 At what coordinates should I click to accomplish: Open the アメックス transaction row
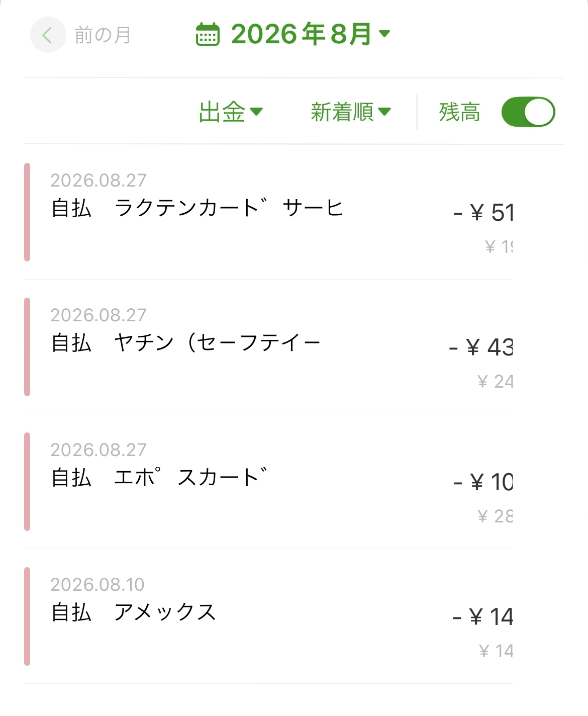(x=268, y=616)
